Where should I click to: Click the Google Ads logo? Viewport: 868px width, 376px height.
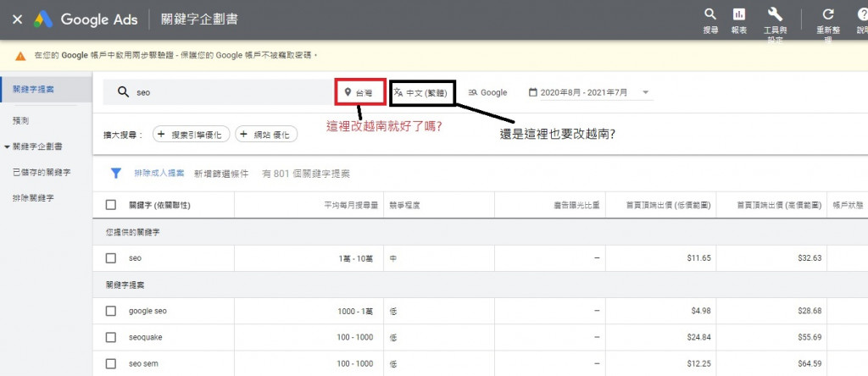(x=43, y=19)
